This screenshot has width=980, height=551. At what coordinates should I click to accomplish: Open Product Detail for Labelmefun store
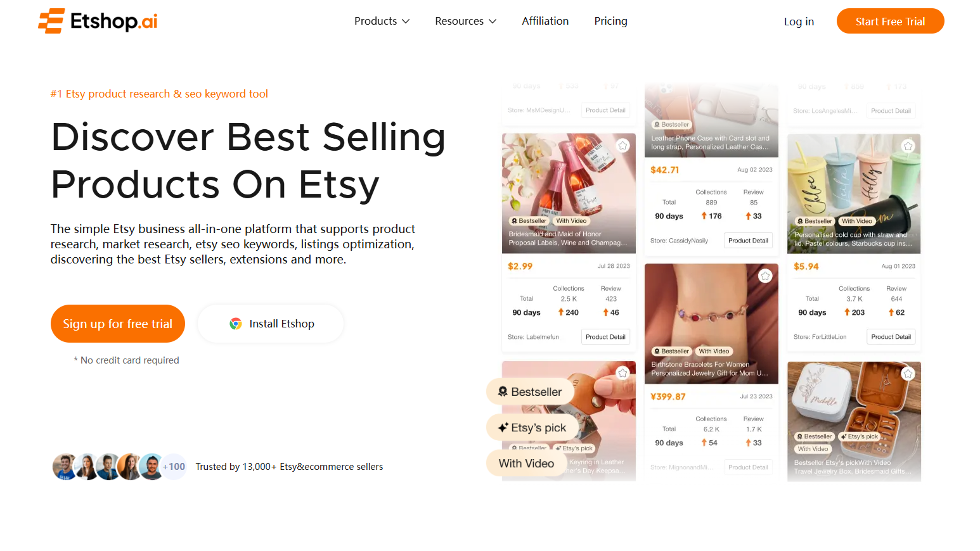[x=605, y=337]
